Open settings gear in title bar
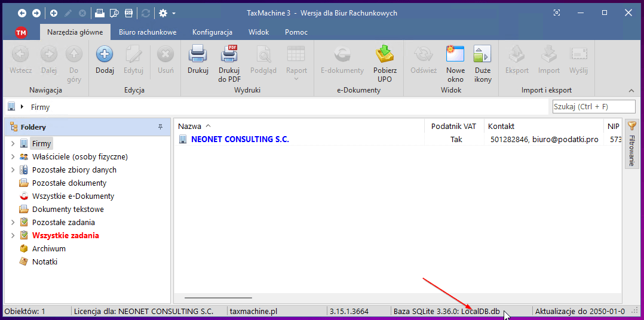This screenshot has width=644, height=320. (162, 13)
